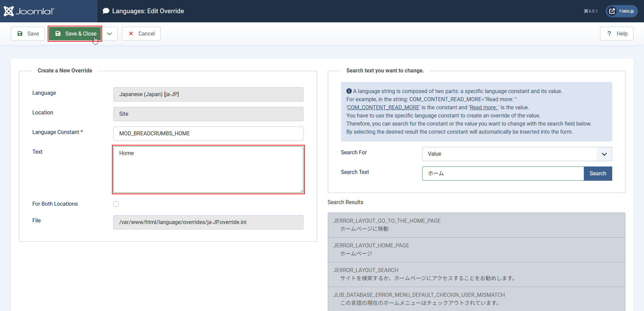
Task: Select JERROR_LAYOUT_HOME_PAGE search result
Action: [x=476, y=249]
